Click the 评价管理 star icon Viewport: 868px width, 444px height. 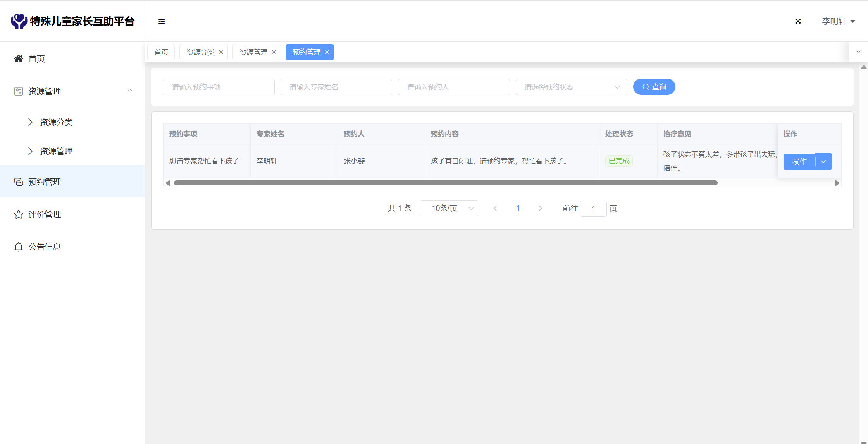(x=18, y=214)
